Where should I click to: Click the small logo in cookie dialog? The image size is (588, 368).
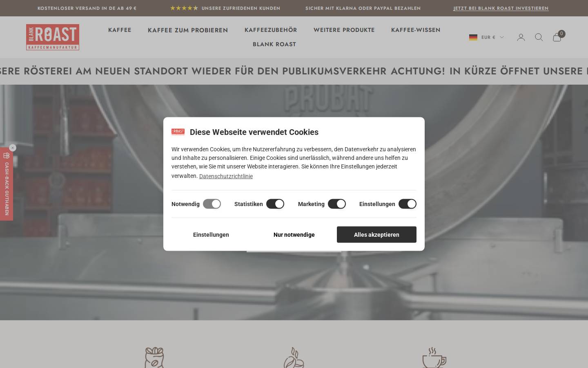(x=178, y=132)
